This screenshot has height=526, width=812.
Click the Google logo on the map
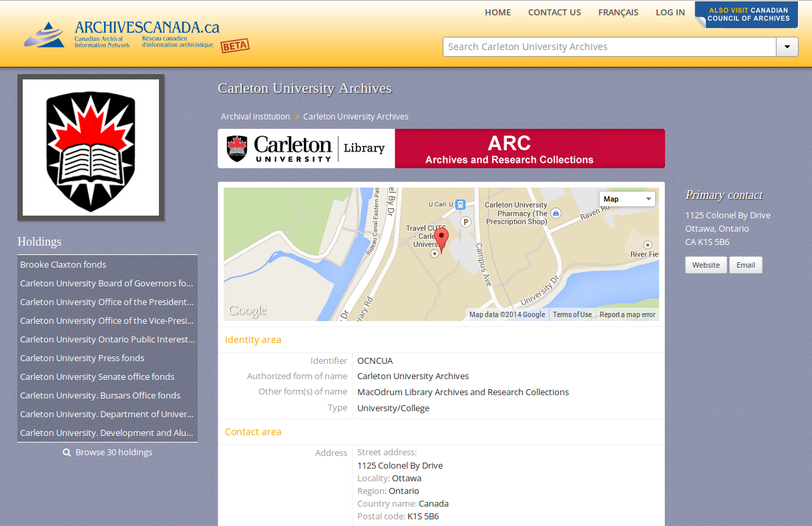(247, 310)
